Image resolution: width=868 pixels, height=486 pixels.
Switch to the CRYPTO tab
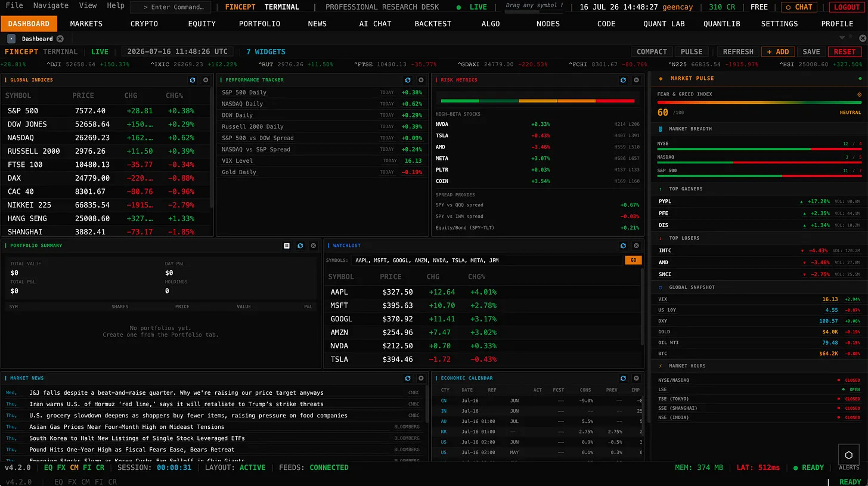click(x=144, y=24)
